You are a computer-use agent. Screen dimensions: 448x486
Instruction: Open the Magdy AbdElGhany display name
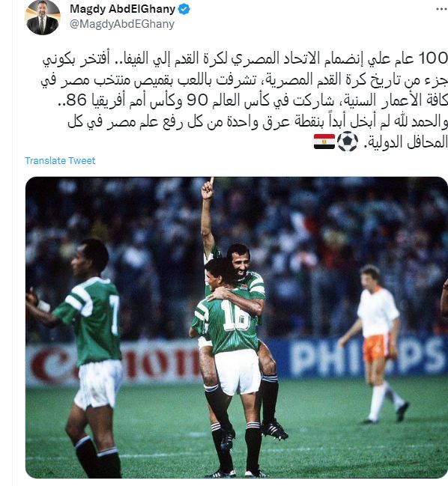pos(122,9)
